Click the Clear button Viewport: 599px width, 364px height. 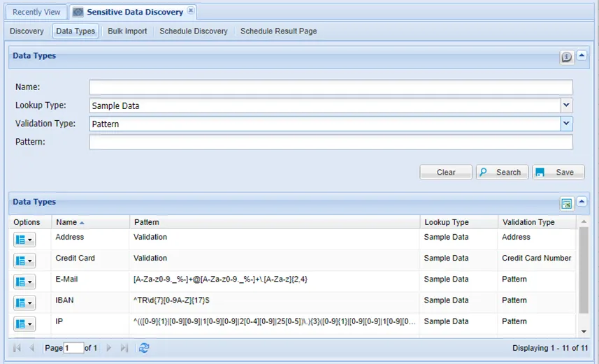(x=446, y=173)
